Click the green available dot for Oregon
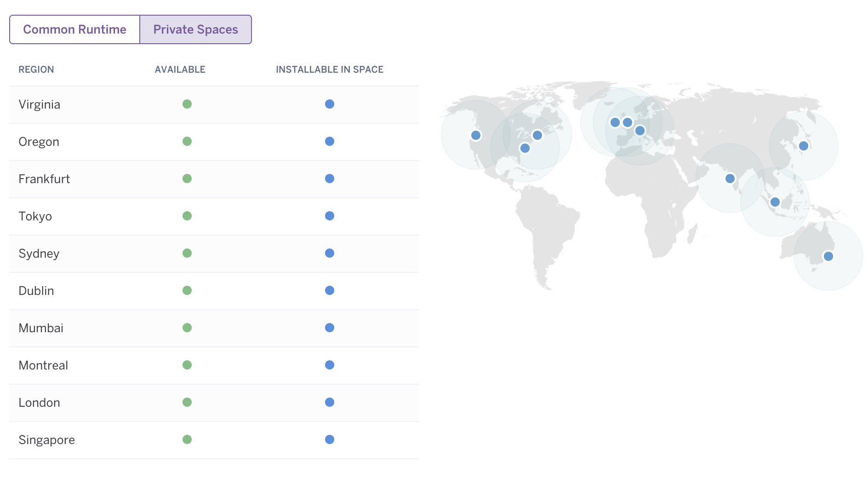The height and width of the screenshot is (485, 868). 187,141
